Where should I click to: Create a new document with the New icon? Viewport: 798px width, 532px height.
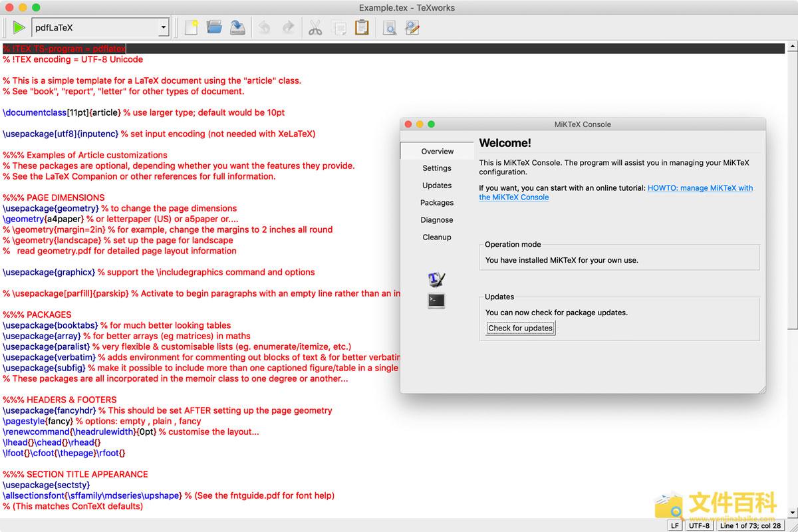pyautogui.click(x=192, y=27)
